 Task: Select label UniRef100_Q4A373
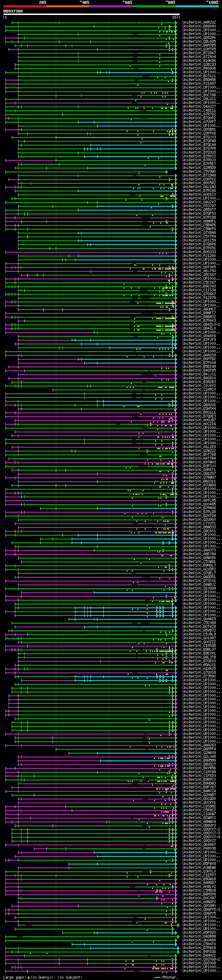pos(199,550)
